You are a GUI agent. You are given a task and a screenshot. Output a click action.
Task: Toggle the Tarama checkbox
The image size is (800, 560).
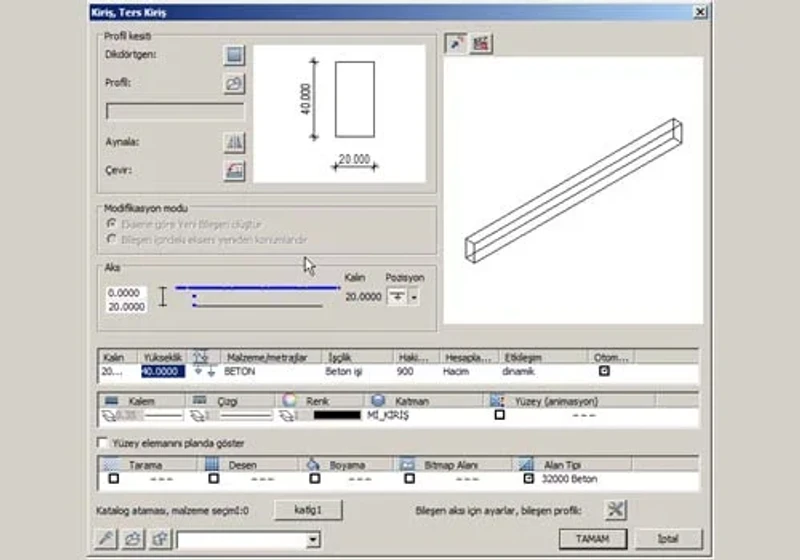(x=114, y=478)
